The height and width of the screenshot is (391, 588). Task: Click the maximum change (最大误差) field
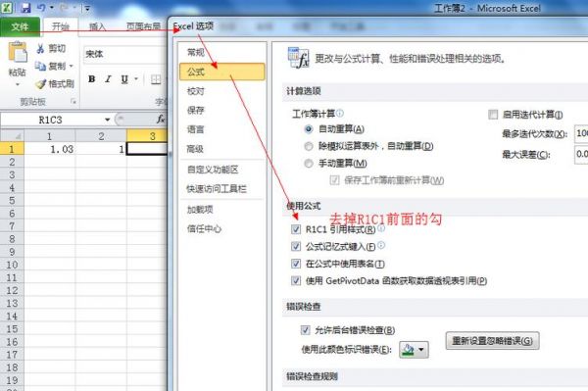pyautogui.click(x=581, y=155)
